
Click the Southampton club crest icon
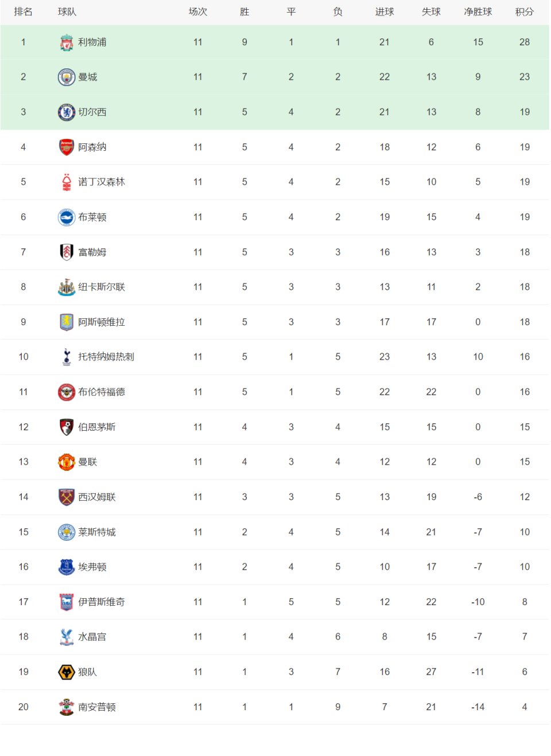(67, 707)
